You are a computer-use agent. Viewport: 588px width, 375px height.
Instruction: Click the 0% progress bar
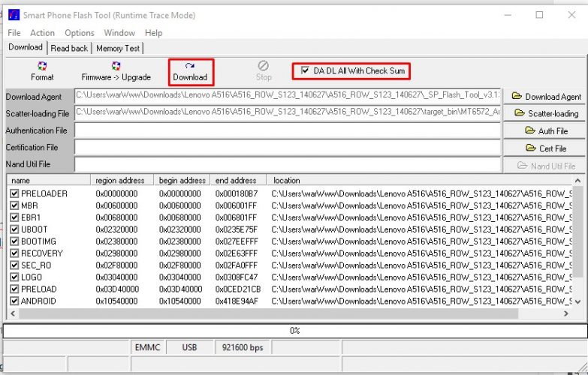294,331
